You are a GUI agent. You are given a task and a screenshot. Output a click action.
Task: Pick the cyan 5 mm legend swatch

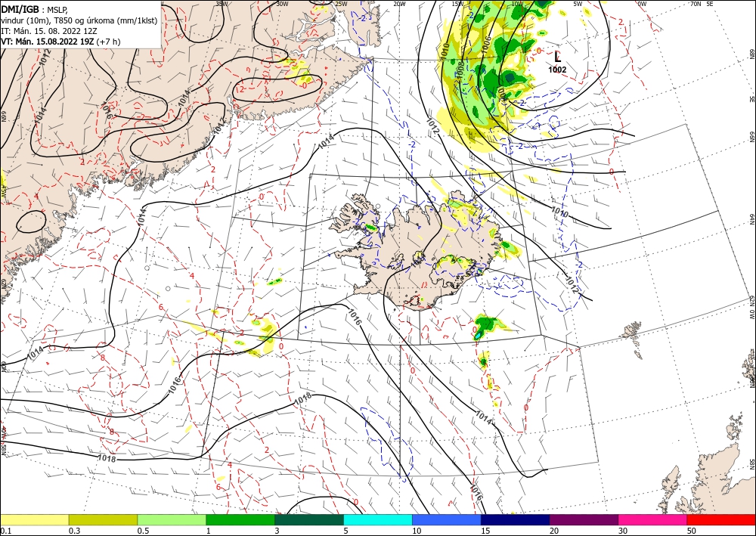point(378,519)
